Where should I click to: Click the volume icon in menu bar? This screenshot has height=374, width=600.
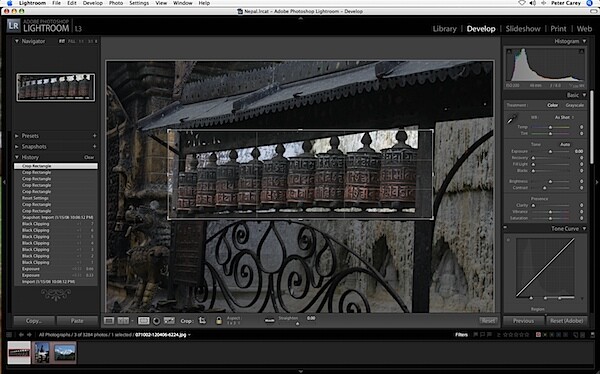[x=533, y=3]
